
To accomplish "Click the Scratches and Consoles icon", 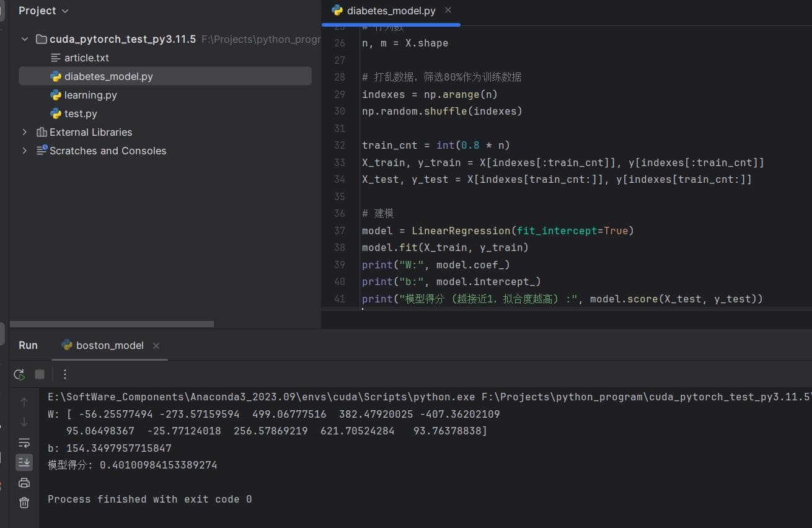I will click(42, 151).
